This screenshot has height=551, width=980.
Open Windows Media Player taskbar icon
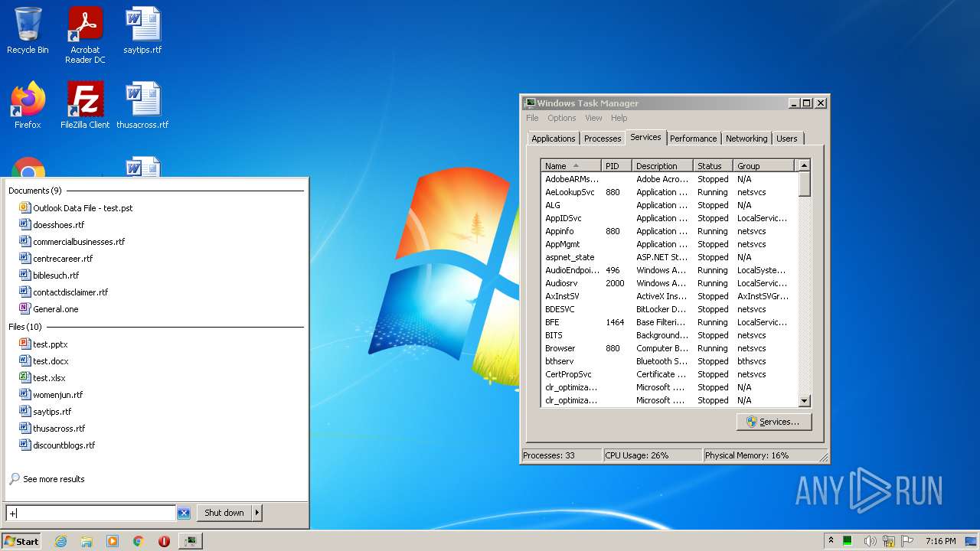113,541
